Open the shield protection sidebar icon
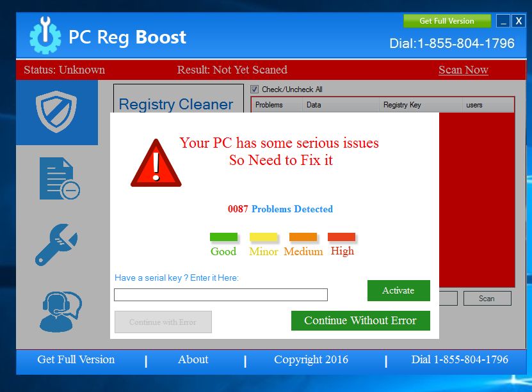The height and width of the screenshot is (392, 532). click(x=57, y=112)
